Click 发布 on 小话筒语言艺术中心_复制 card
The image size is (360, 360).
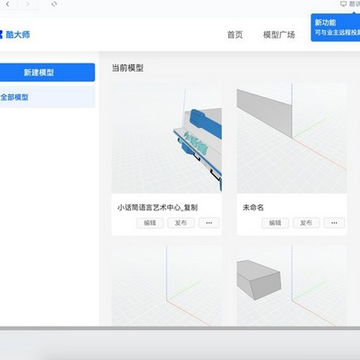point(181,223)
